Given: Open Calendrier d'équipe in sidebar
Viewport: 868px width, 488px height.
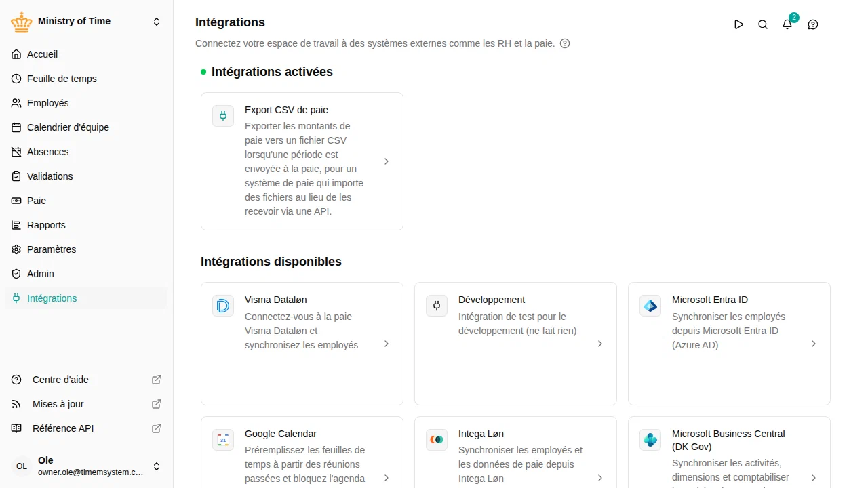Looking at the screenshot, I should point(86,127).
